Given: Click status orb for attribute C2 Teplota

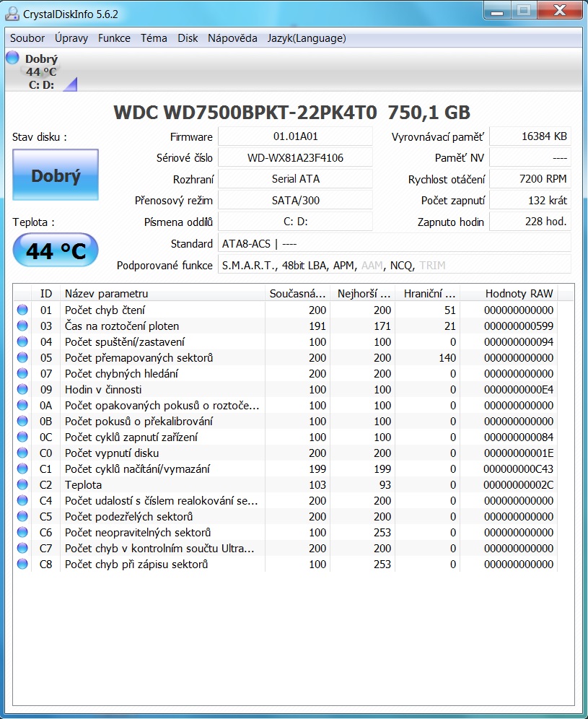Looking at the screenshot, I should pyautogui.click(x=22, y=484).
